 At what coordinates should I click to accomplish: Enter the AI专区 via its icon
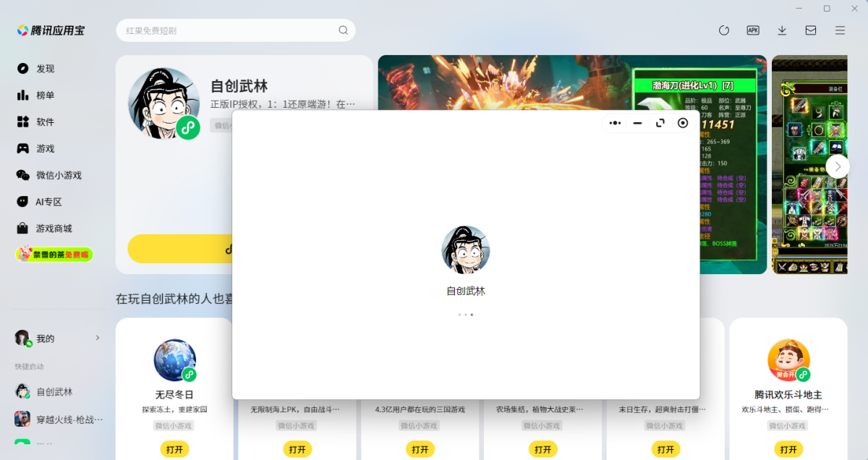point(22,201)
